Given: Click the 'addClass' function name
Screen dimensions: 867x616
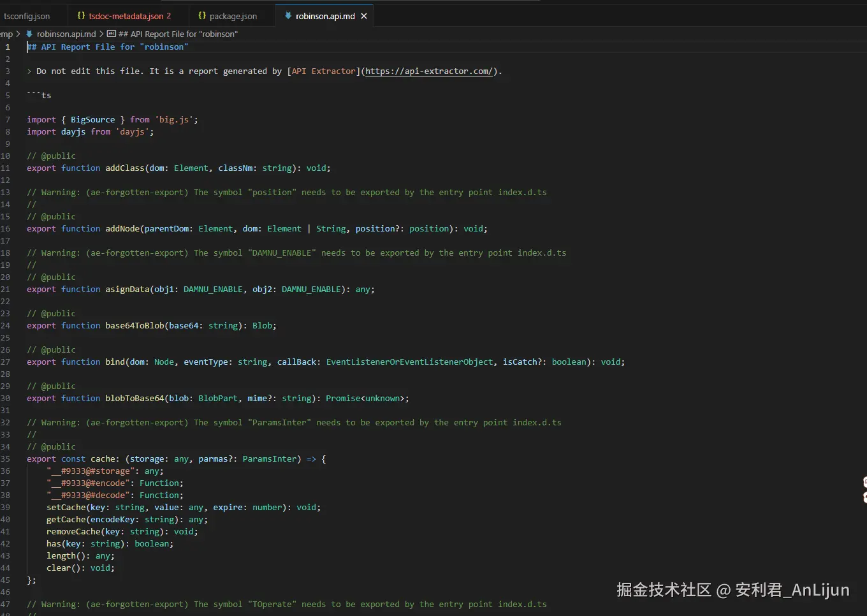Looking at the screenshot, I should coord(125,168).
